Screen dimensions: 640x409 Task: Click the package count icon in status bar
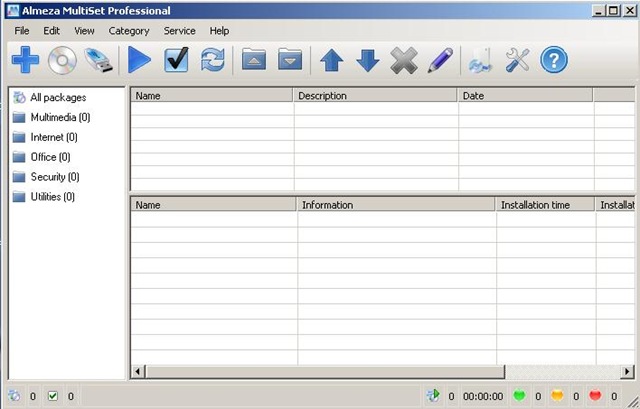click(14, 396)
